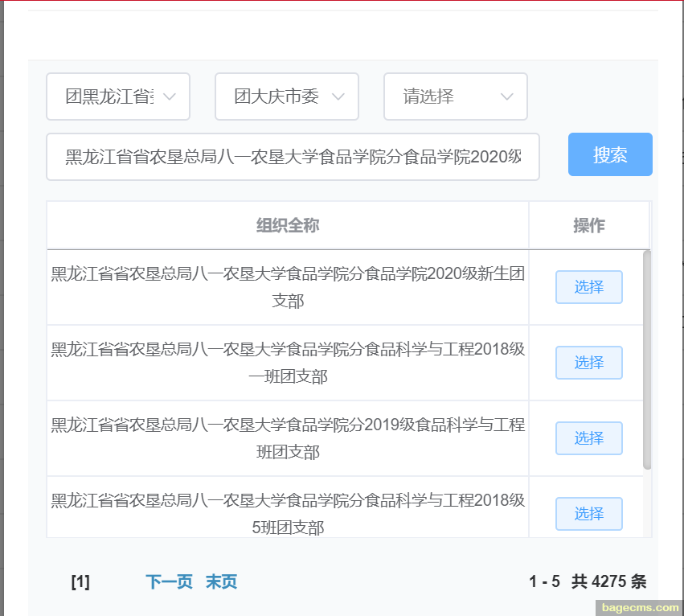Click the current page number [1]
Screen dimensions: 684x616
[x=80, y=581]
